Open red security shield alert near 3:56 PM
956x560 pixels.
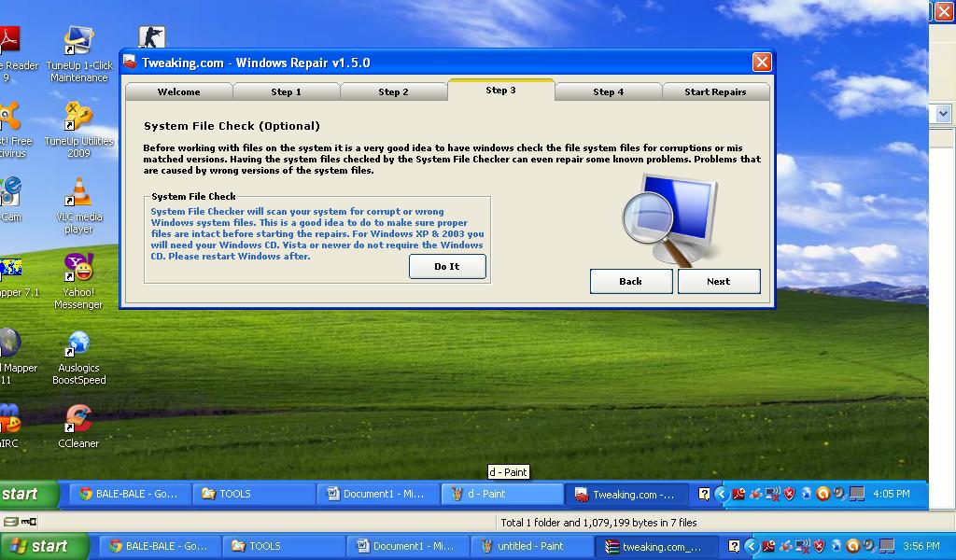click(820, 546)
